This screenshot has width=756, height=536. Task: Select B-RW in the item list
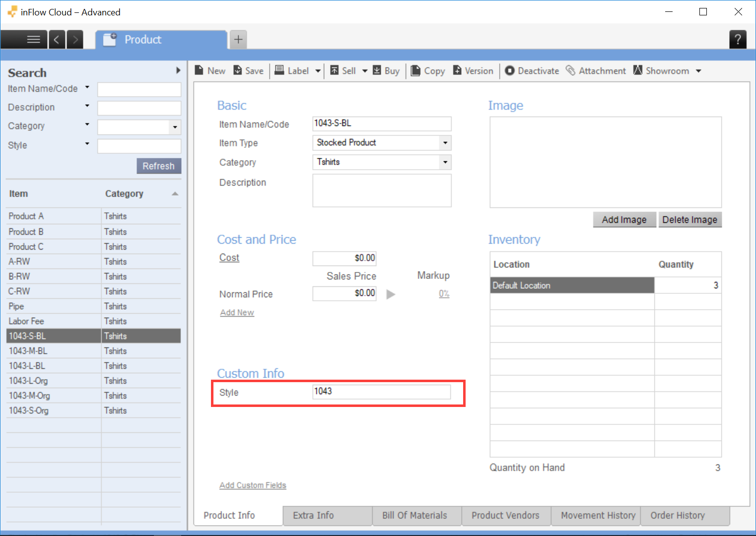[x=93, y=276]
